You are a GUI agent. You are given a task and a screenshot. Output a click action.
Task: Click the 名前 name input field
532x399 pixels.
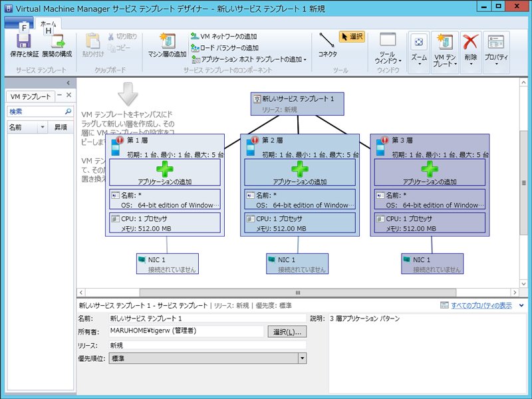coord(207,319)
